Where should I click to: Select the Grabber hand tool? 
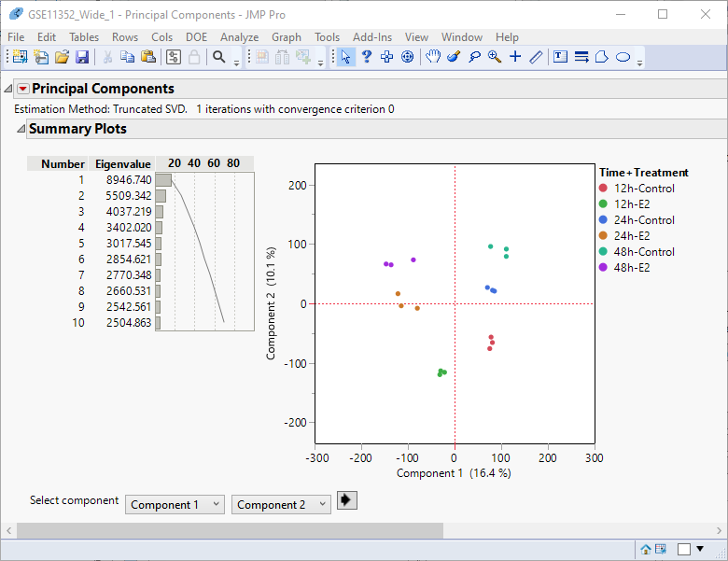(433, 57)
